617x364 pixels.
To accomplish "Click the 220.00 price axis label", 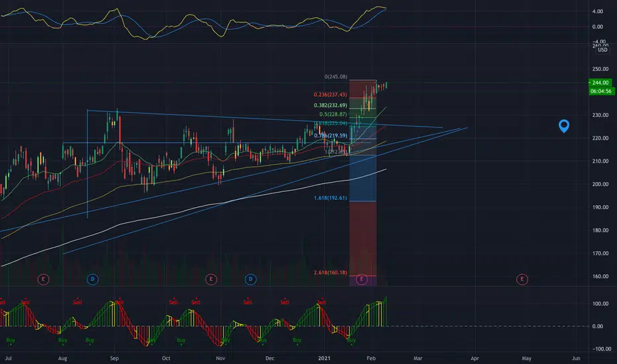I will click(600, 138).
